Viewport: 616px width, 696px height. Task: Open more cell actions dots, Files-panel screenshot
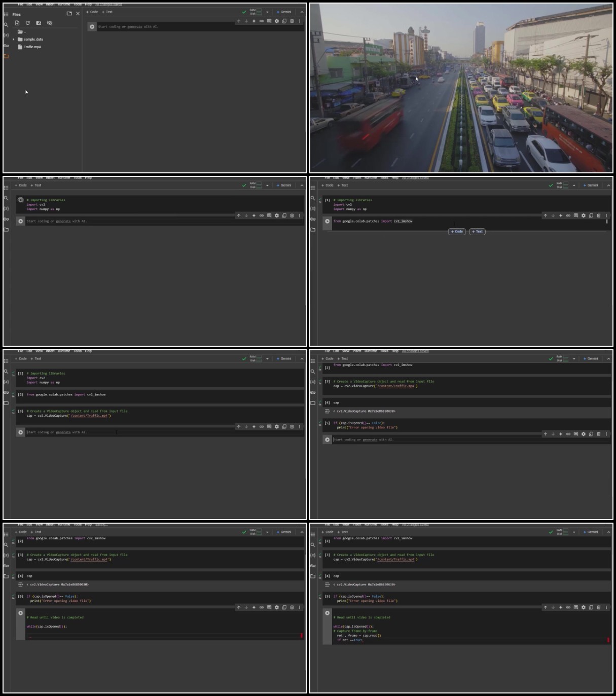(x=300, y=21)
